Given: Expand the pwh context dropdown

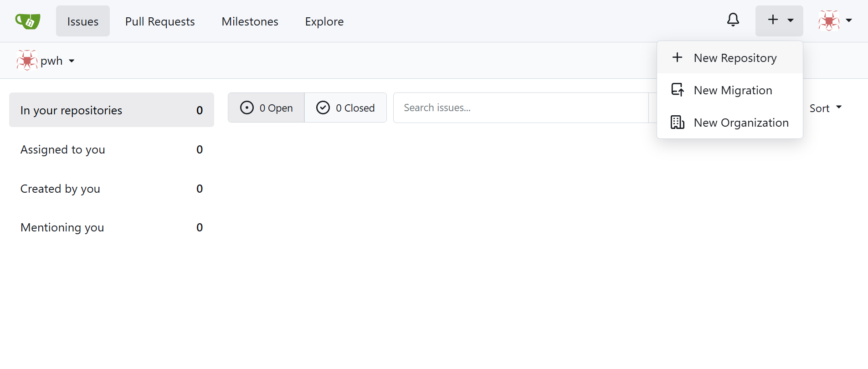Looking at the screenshot, I should click(x=72, y=61).
